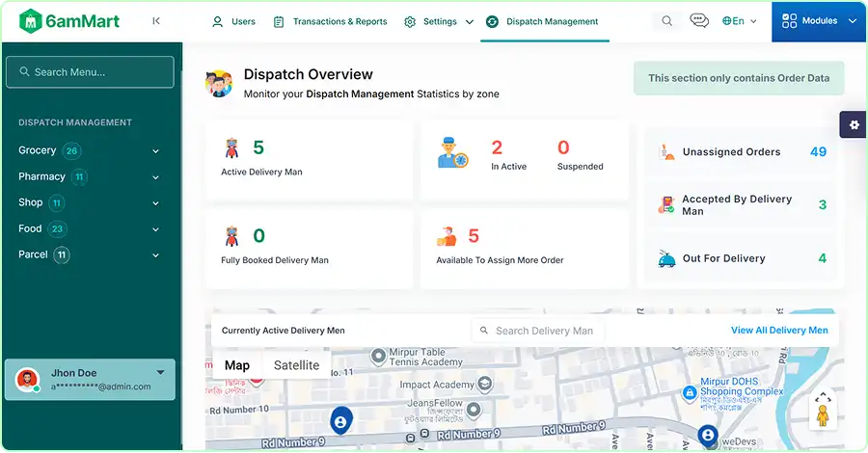This screenshot has width=868, height=453.
Task: Open the Modules switcher button
Action: point(819,21)
